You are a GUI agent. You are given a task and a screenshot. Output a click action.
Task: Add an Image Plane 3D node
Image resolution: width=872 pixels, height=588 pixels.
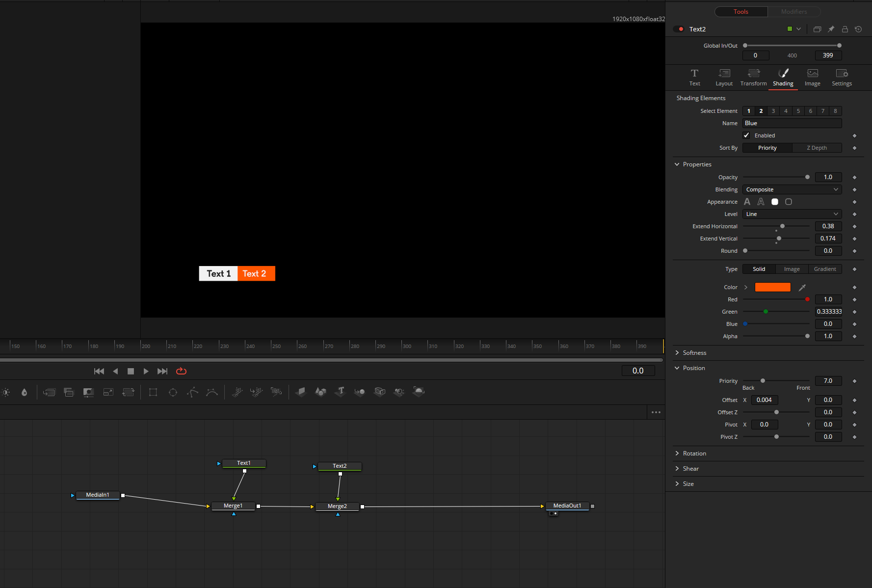click(x=301, y=392)
